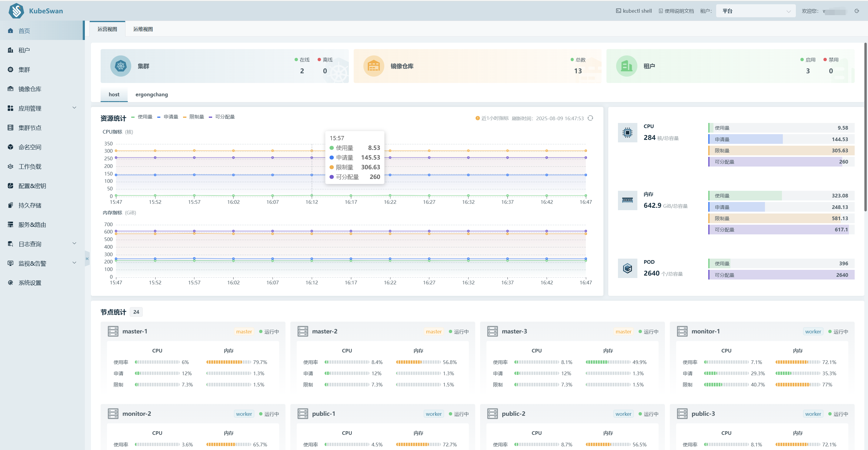Switch to the 运维视图 tab
This screenshot has height=450, width=868.
[x=143, y=29]
